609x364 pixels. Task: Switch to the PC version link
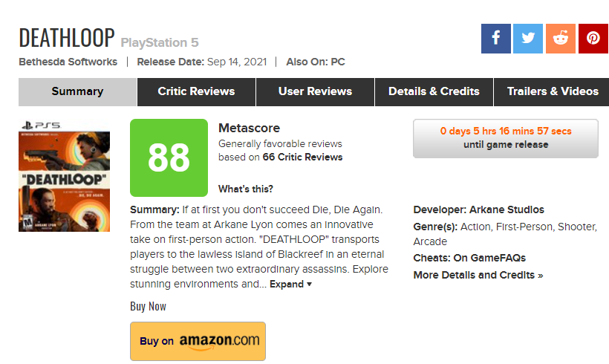[337, 62]
